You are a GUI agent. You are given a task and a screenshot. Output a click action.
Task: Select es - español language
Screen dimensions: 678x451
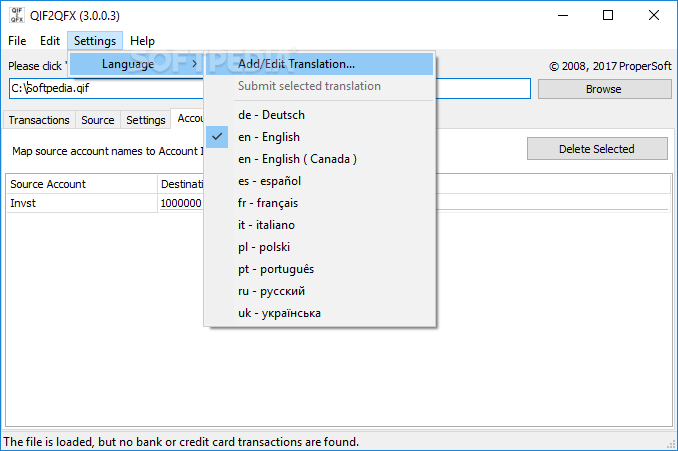click(320, 181)
